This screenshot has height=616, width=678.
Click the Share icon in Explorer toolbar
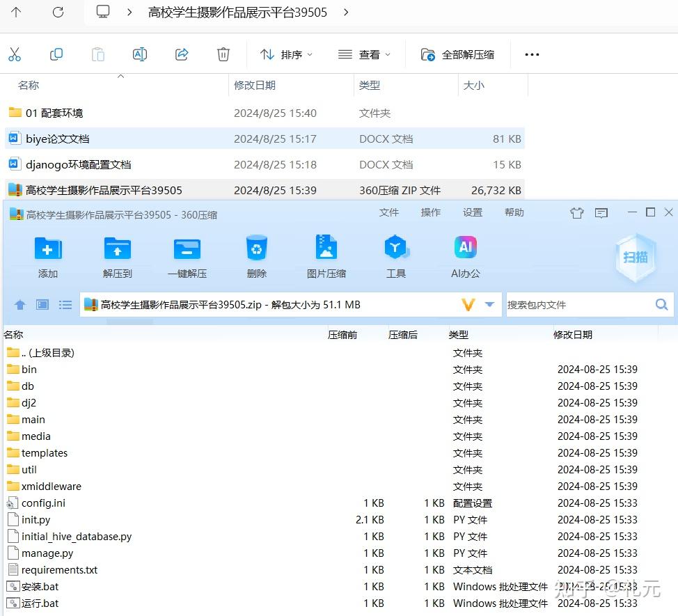(181, 54)
